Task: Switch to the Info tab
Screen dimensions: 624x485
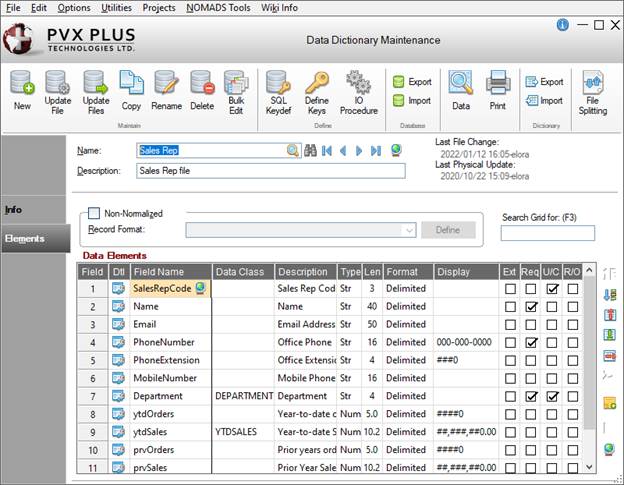Action: (14, 209)
